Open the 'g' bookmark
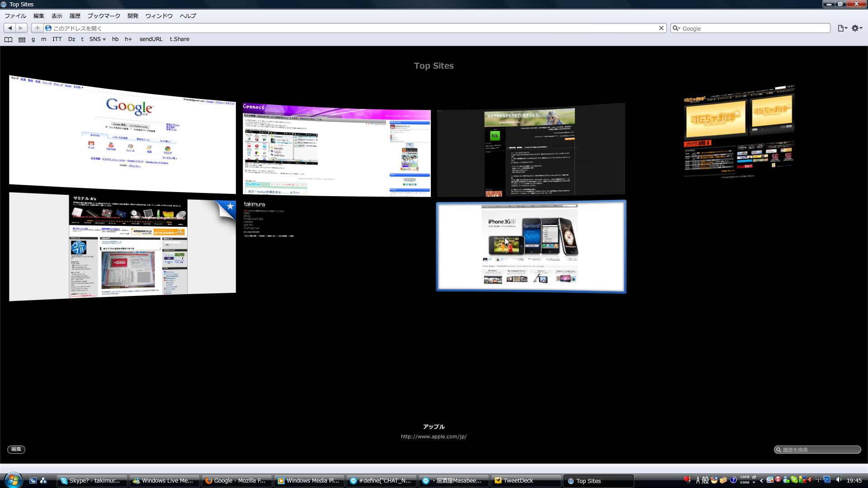This screenshot has width=868, height=488. click(x=33, y=39)
